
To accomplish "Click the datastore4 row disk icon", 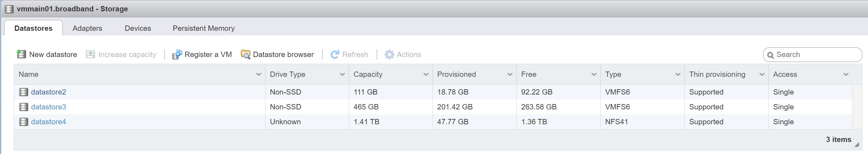I will coord(23,122).
